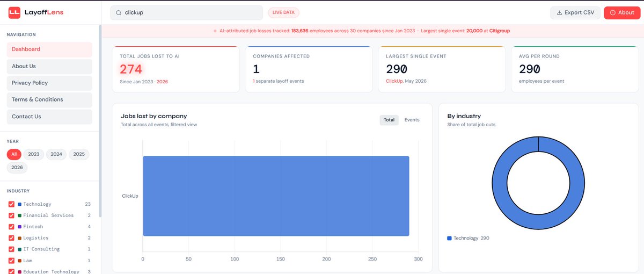The width and height of the screenshot is (644, 274).
Task: Select the All year filter
Action: coord(14,154)
